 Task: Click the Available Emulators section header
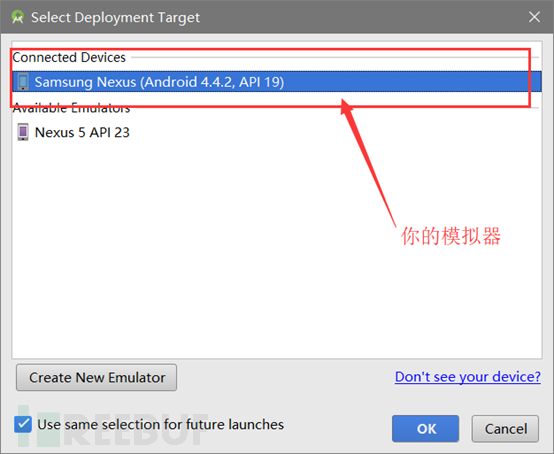(71, 108)
